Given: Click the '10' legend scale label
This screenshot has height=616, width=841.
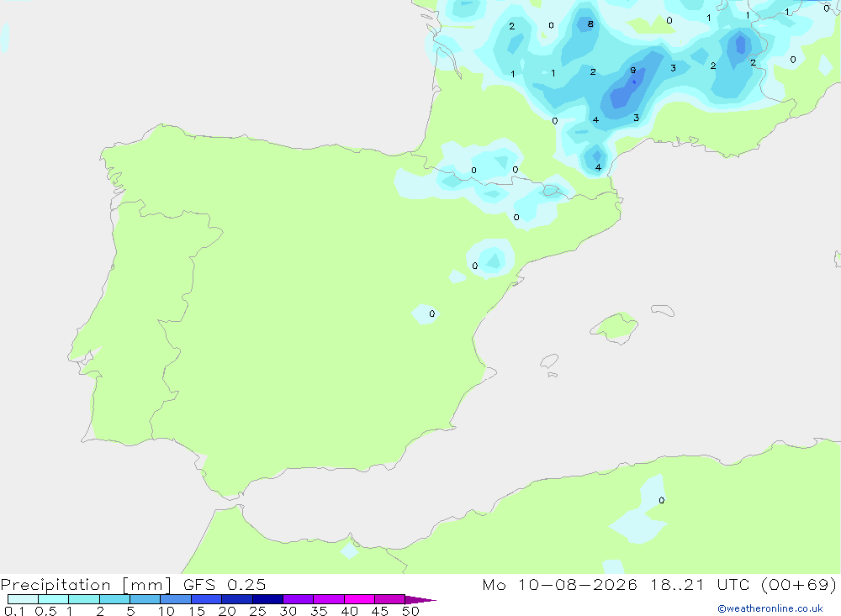Looking at the screenshot, I should [x=167, y=611].
